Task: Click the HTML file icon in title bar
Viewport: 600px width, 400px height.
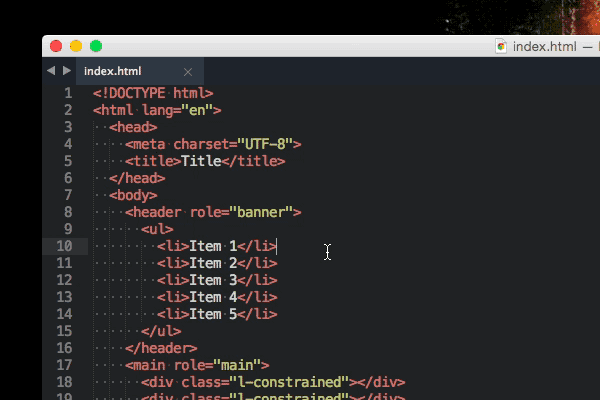Action: (x=501, y=46)
